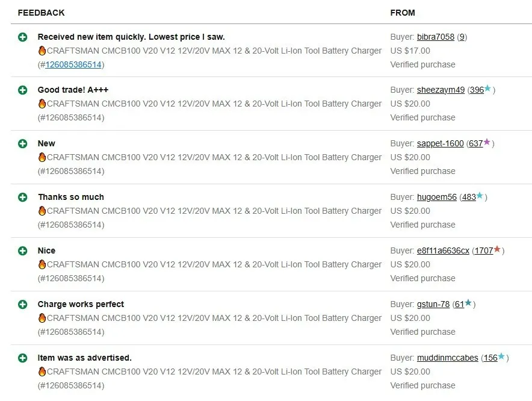The height and width of the screenshot is (401, 532).
Task: Open sappet-1600 buyer profile link
Action: coord(440,144)
